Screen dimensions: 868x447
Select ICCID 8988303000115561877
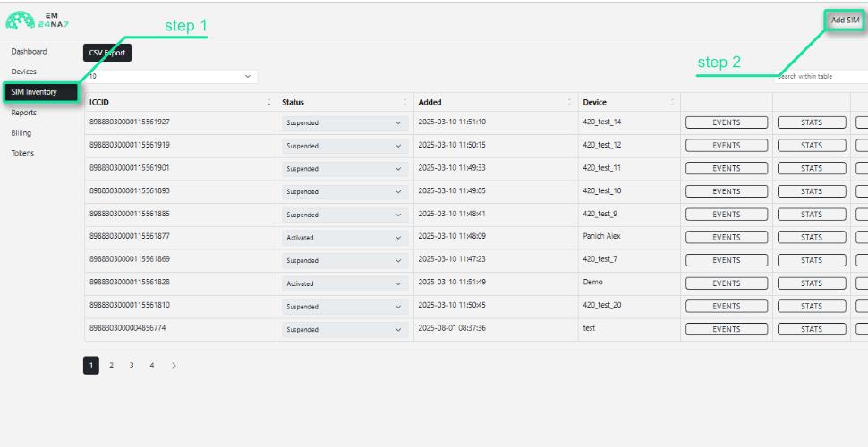pyautogui.click(x=130, y=236)
